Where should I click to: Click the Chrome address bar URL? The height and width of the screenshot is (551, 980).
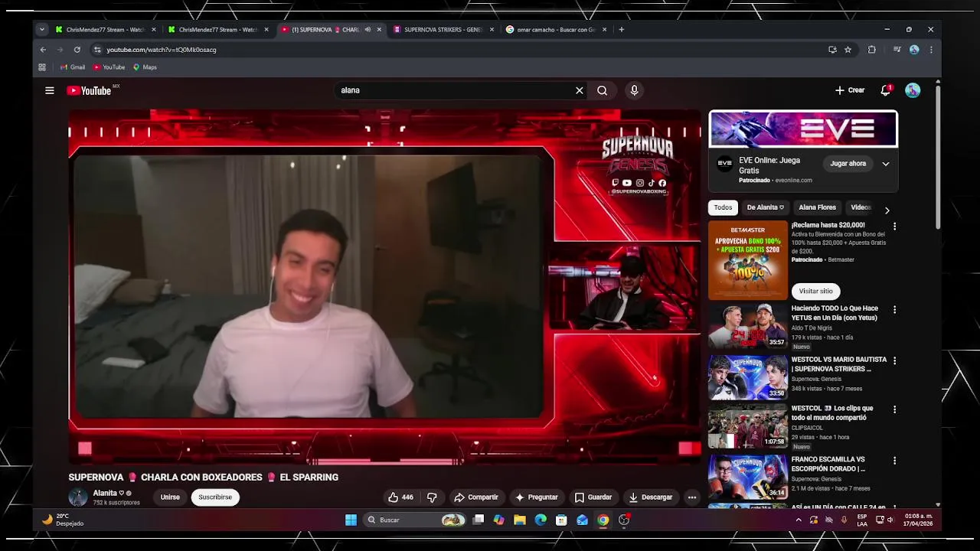pos(162,50)
